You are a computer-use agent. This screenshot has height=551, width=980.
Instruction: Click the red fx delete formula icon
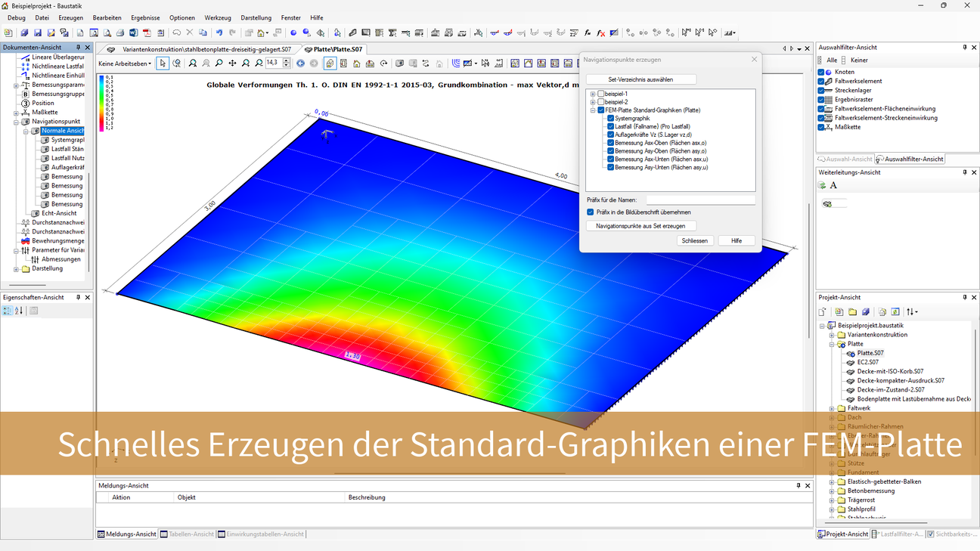point(600,33)
